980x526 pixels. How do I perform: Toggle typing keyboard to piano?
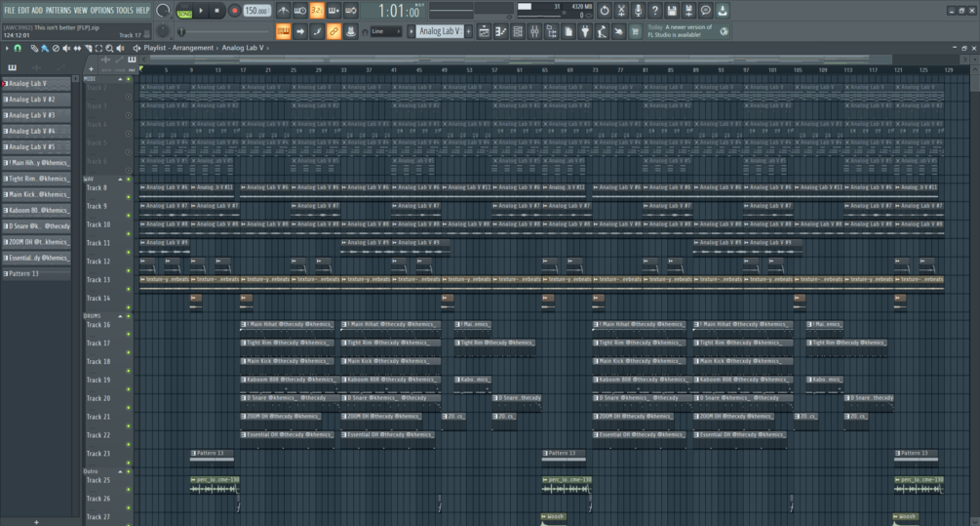(283, 31)
